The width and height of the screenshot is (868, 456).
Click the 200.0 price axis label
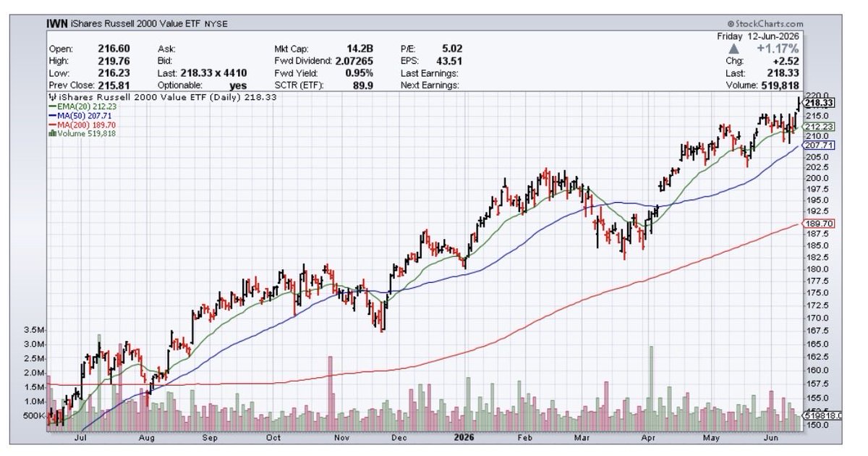(x=816, y=179)
